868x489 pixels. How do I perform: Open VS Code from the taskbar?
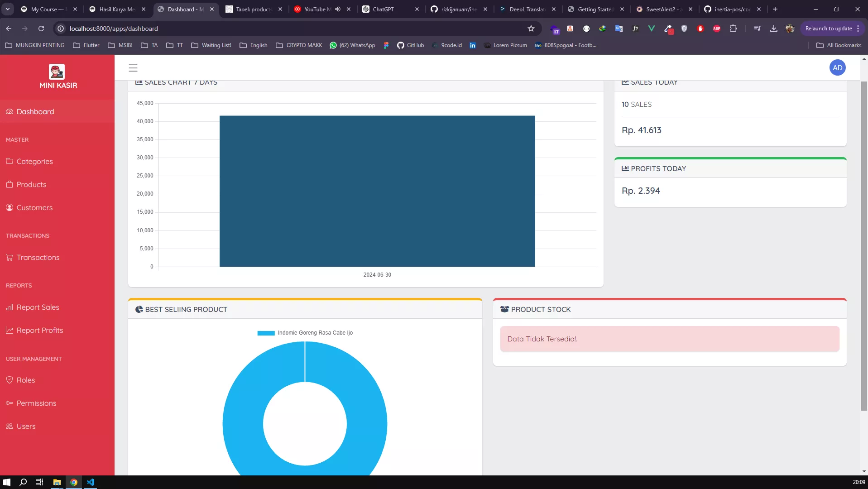coord(91,482)
